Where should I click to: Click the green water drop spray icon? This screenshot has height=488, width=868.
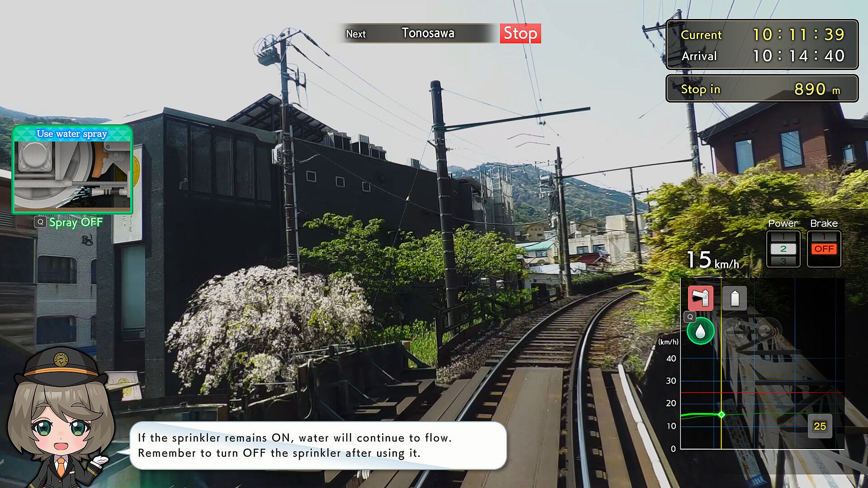coord(700,332)
